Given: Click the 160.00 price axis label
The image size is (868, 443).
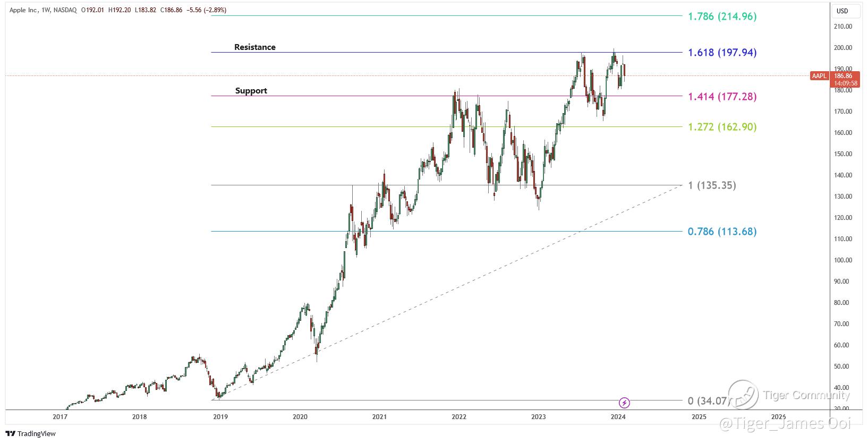Looking at the screenshot, I should pos(843,133).
